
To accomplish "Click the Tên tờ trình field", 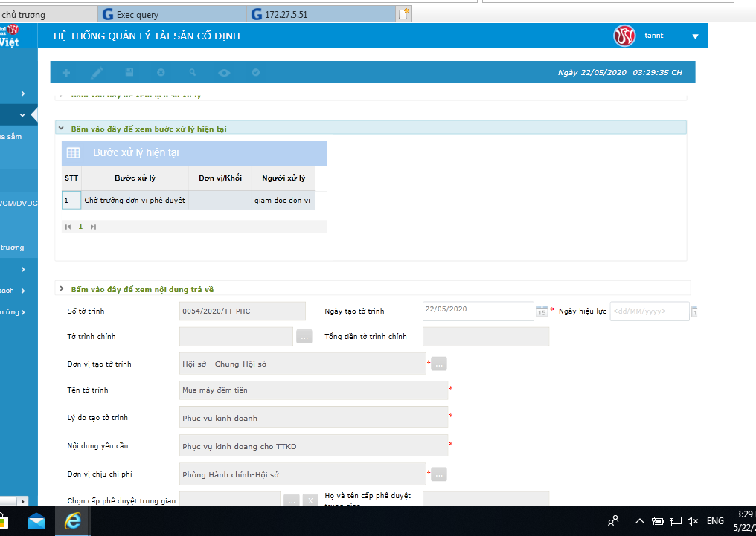I will click(x=313, y=390).
